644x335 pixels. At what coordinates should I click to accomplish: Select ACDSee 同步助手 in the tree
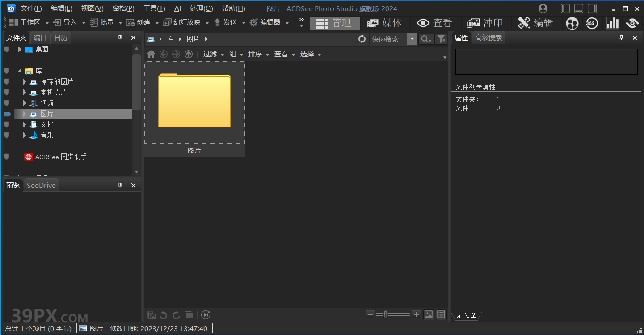point(55,157)
